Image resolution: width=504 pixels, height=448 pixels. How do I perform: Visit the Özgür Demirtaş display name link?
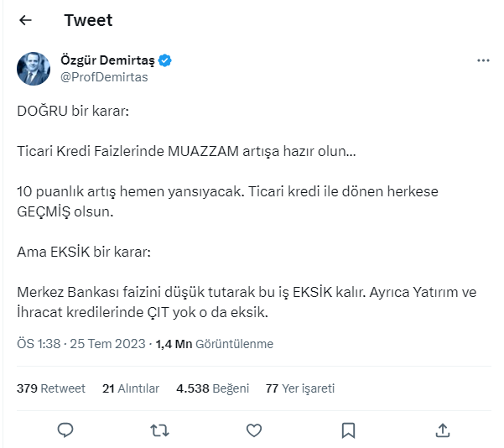[108, 61]
